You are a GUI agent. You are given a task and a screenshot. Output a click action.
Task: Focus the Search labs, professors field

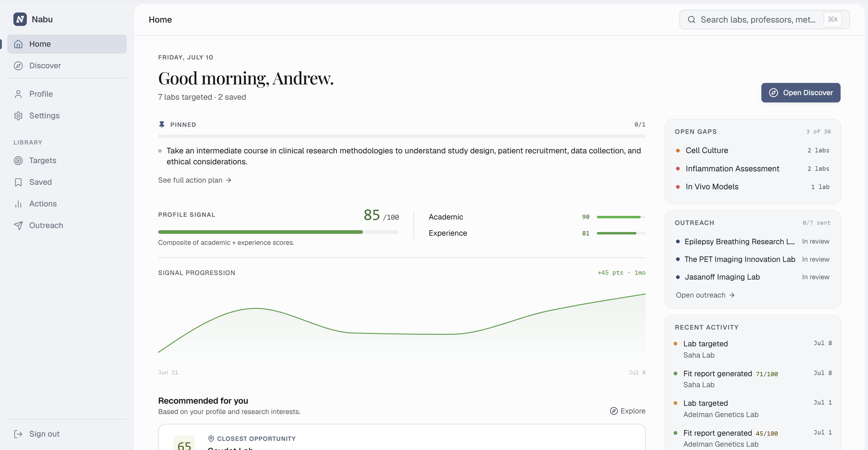[764, 20]
